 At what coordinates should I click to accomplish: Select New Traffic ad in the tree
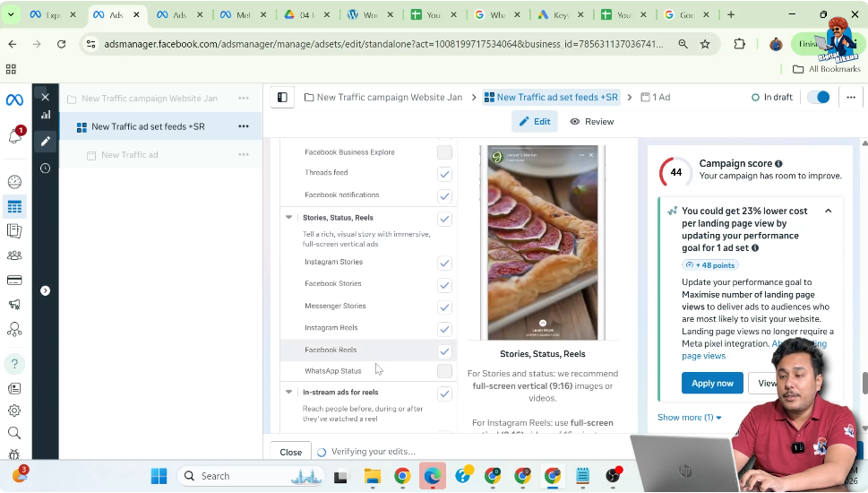[130, 154]
